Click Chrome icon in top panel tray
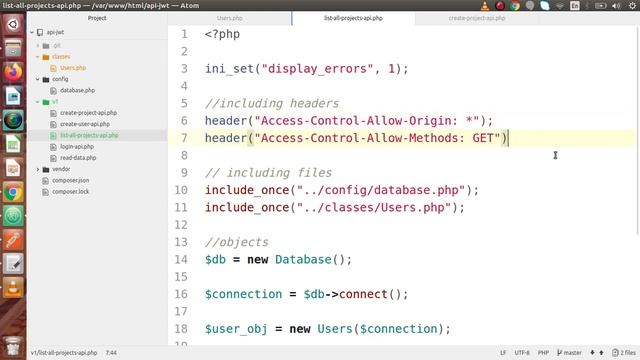Viewport: 640px width, 360px height. (515, 5)
